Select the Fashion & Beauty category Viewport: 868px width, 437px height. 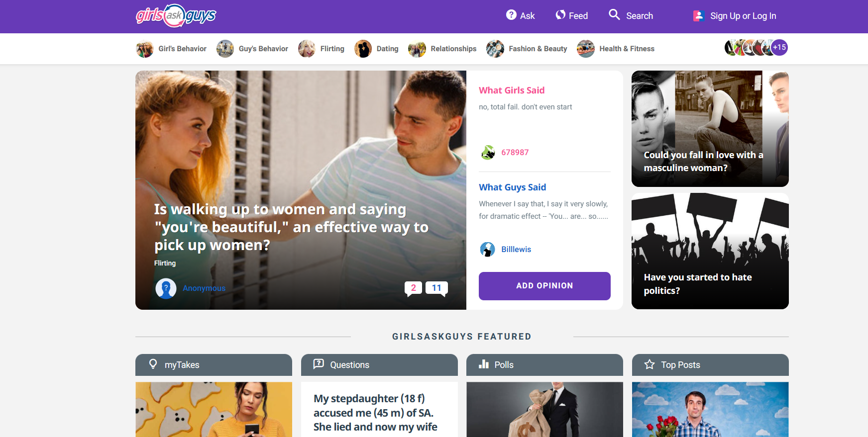click(x=527, y=49)
